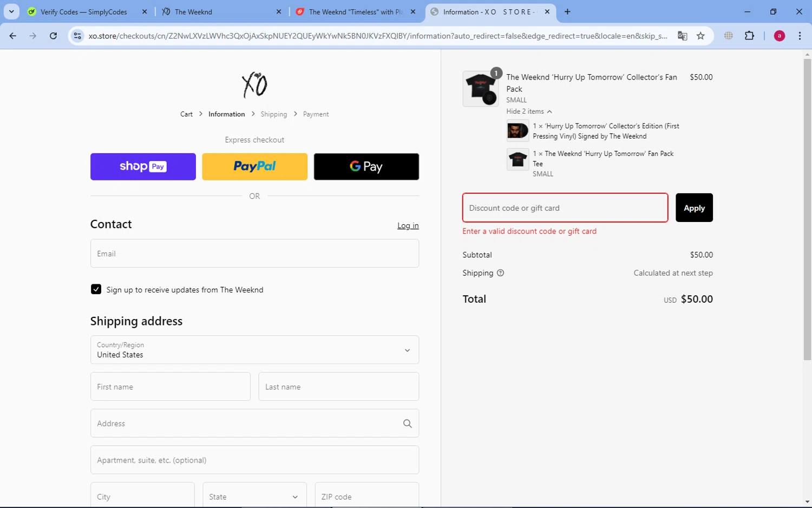The height and width of the screenshot is (508, 812).
Task: Click the Subtotal label
Action: pos(477,255)
